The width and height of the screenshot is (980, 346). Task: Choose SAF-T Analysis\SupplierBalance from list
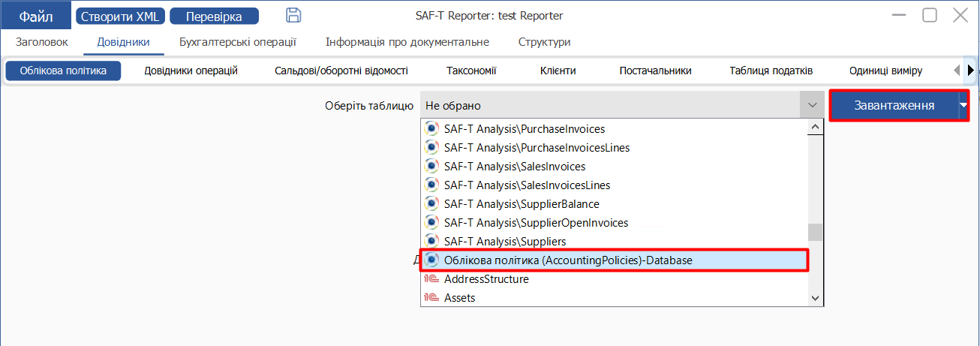(x=613, y=203)
